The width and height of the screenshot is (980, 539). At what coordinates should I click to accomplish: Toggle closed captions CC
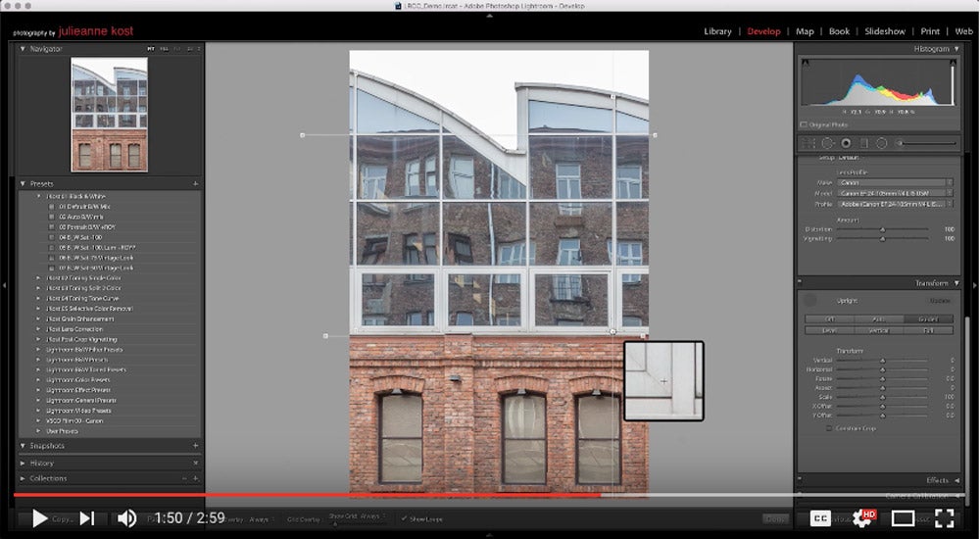coord(820,518)
